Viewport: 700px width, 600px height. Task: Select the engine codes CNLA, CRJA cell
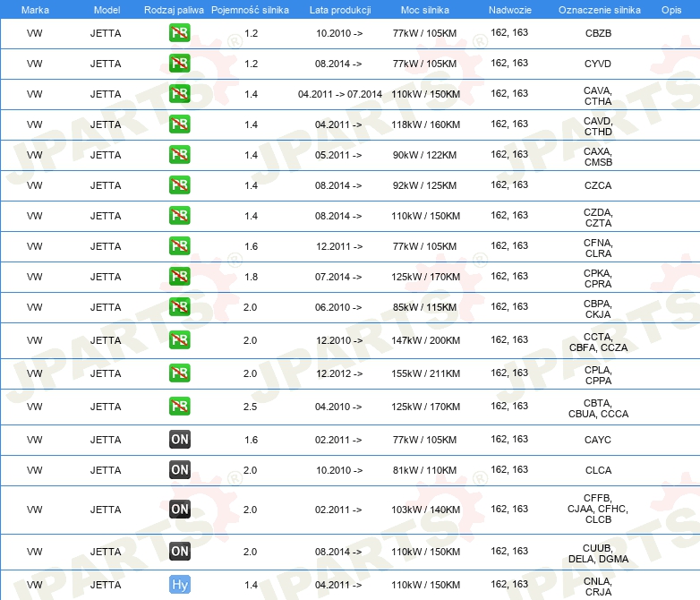(598, 587)
